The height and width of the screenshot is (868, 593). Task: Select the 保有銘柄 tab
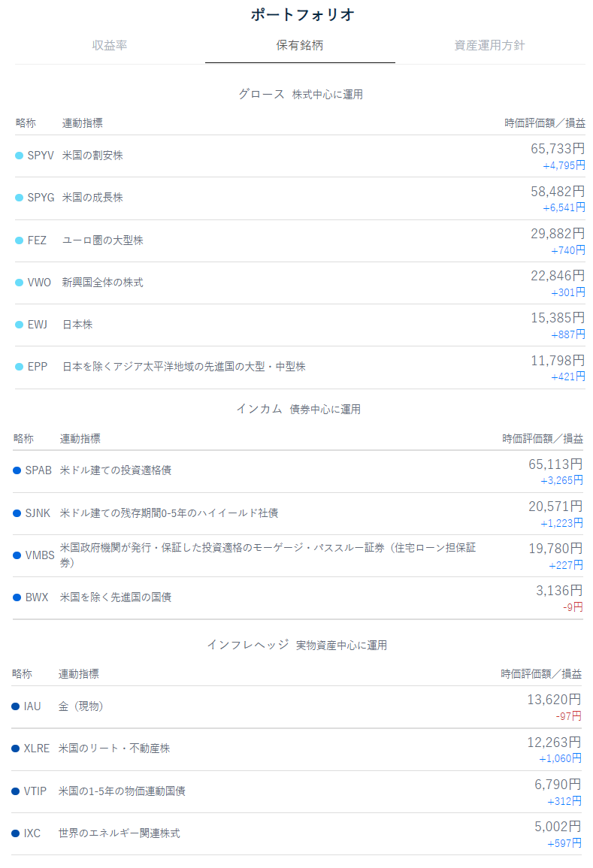(x=300, y=45)
